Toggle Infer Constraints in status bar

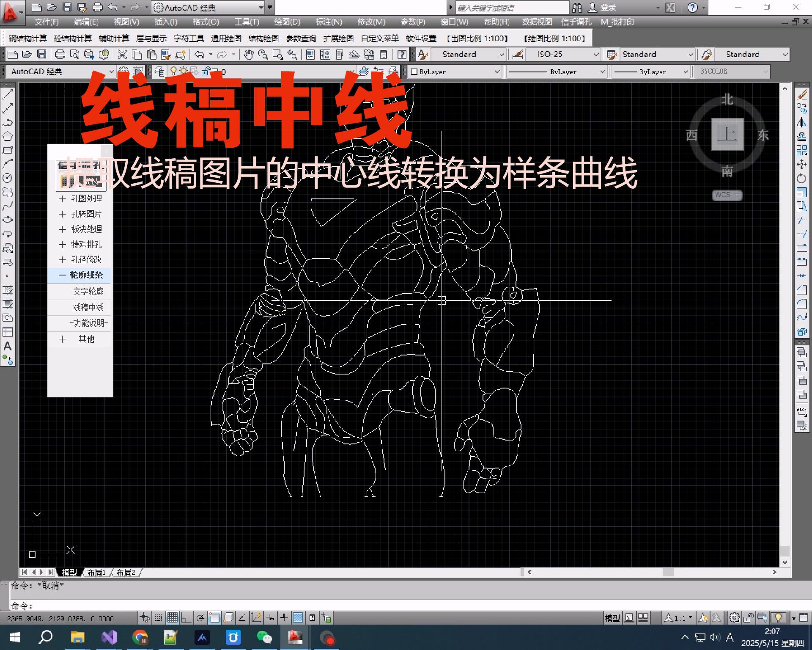(x=145, y=618)
